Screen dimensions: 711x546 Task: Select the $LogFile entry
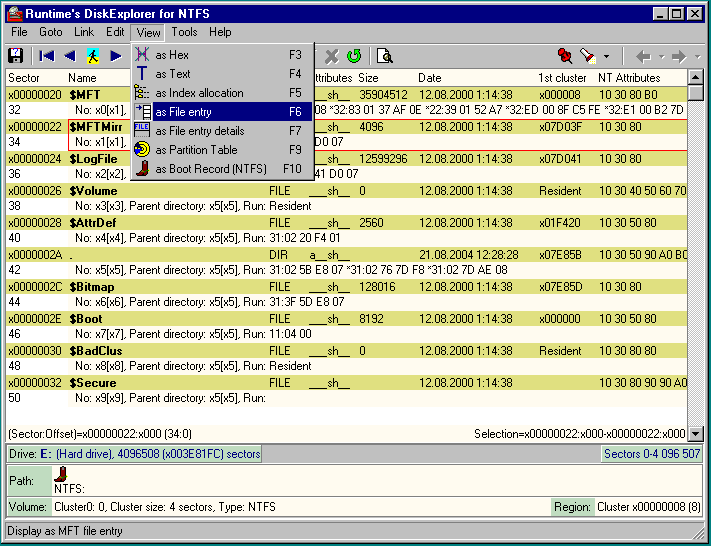point(93,159)
